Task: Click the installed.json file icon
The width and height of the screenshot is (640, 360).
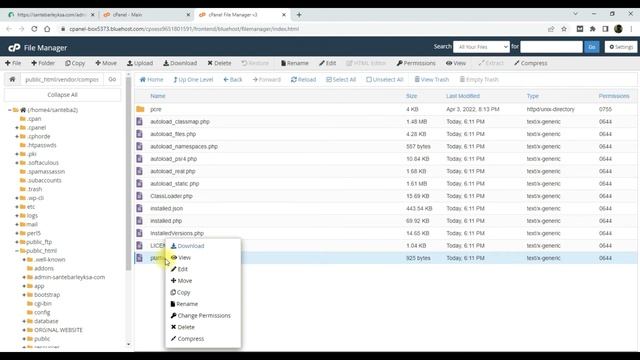Action: pos(140,209)
